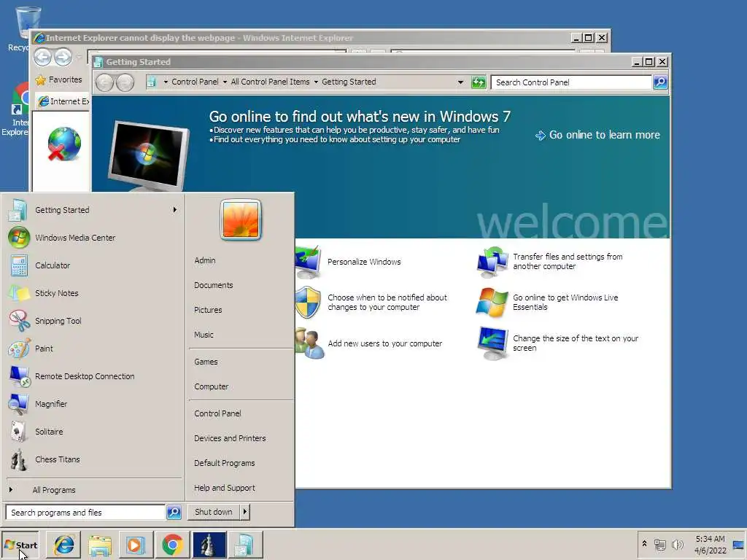Viewport: 747px width, 560px height.
Task: Click the network tray icon
Action: click(x=659, y=544)
